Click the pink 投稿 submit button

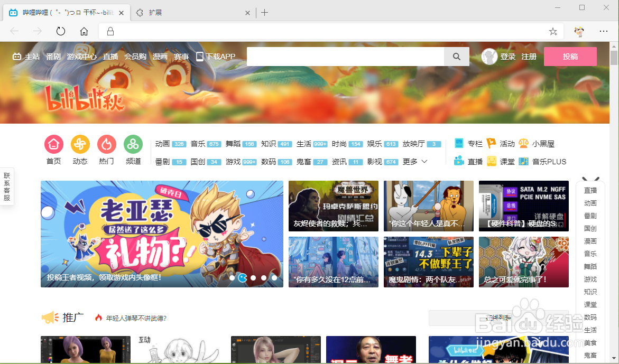[x=570, y=56]
